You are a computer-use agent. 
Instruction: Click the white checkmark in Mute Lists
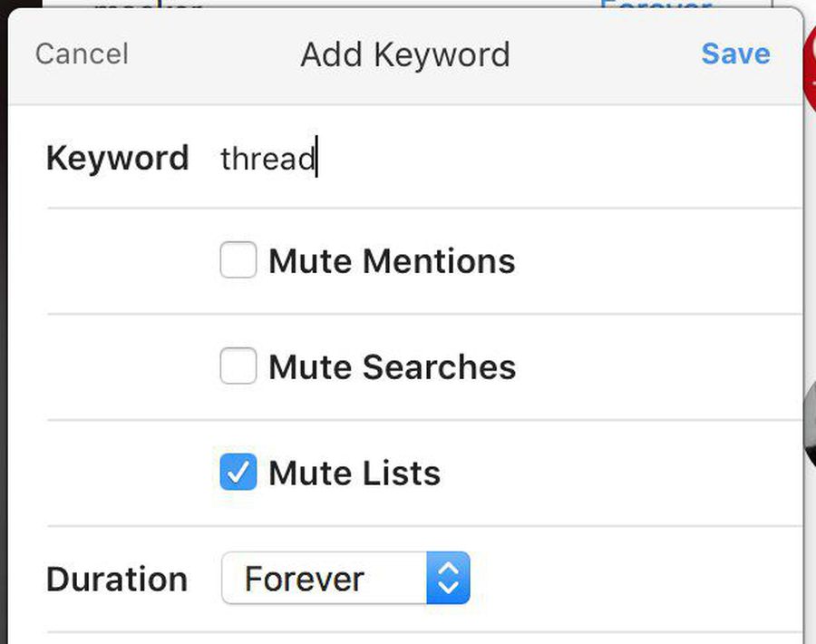[x=238, y=473]
